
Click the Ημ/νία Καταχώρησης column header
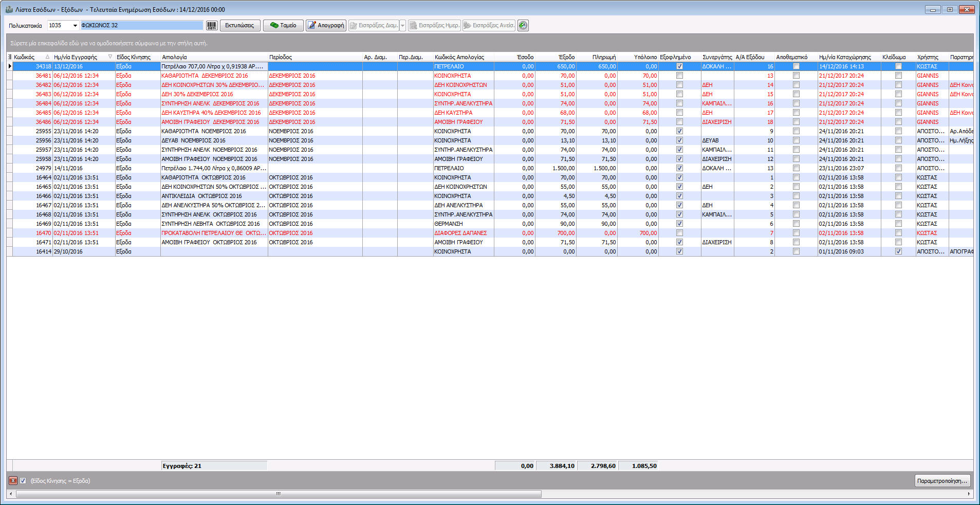coord(849,57)
